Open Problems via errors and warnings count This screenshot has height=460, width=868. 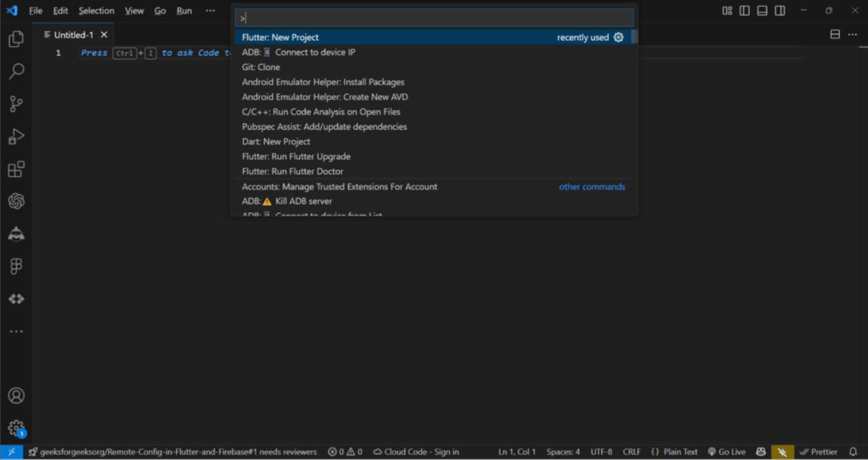[345, 452]
